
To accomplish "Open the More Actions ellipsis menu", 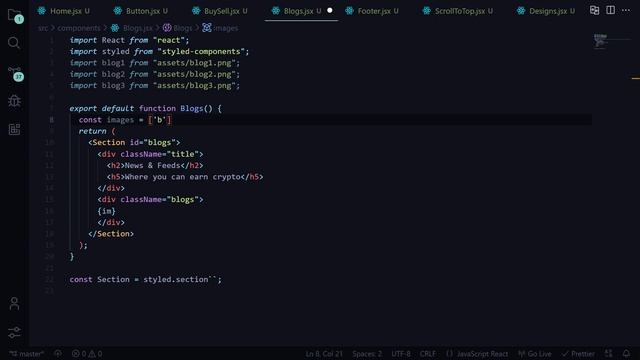I will pos(626,10).
